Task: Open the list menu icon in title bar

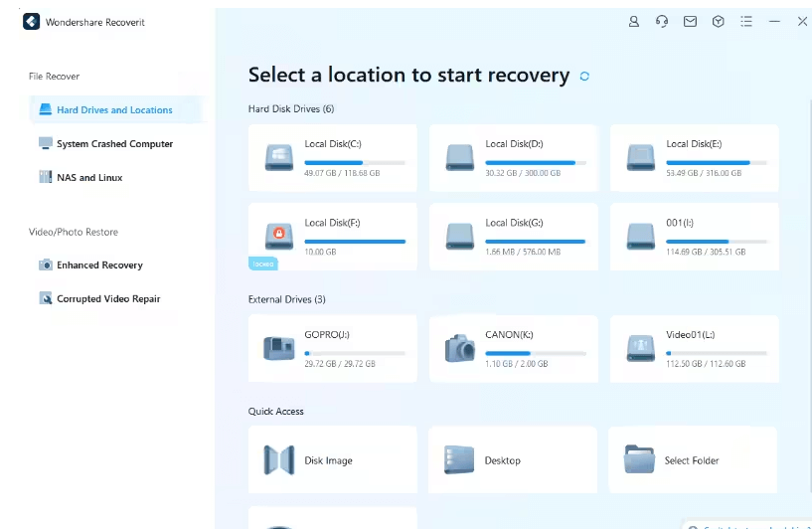Action: click(x=745, y=21)
